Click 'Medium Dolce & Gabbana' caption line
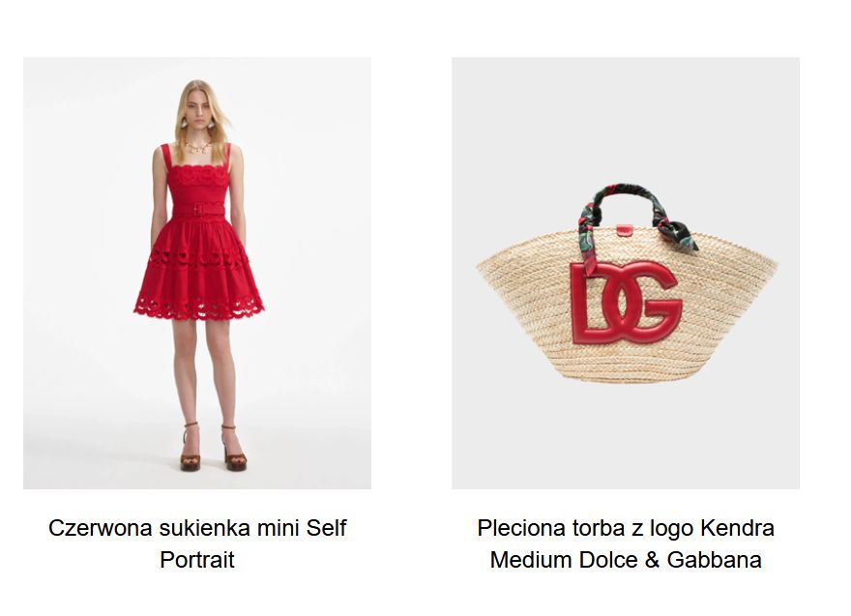851x616 pixels. click(x=626, y=560)
